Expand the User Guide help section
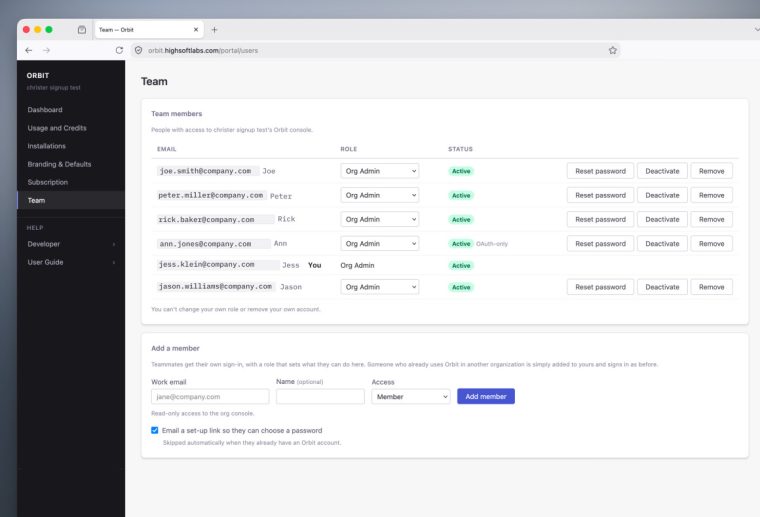Viewport: 760px width, 517px height. coord(71,262)
